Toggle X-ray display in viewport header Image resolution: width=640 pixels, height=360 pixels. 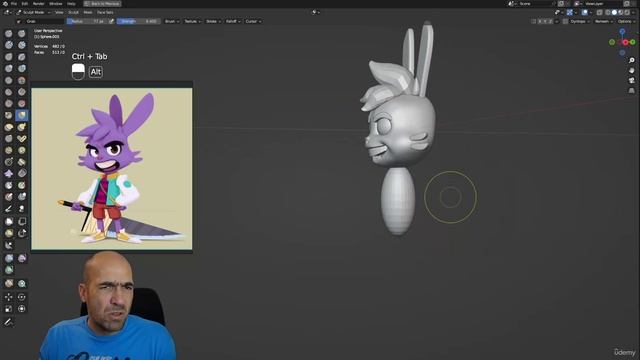[x=600, y=12]
